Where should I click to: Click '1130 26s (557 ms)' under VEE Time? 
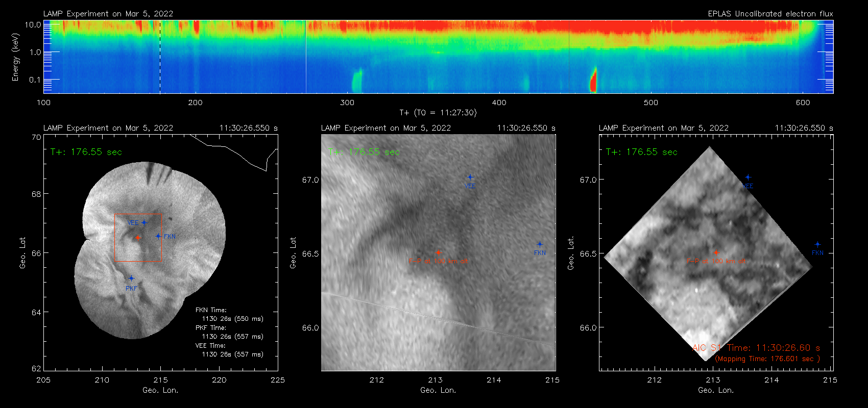coord(233,354)
